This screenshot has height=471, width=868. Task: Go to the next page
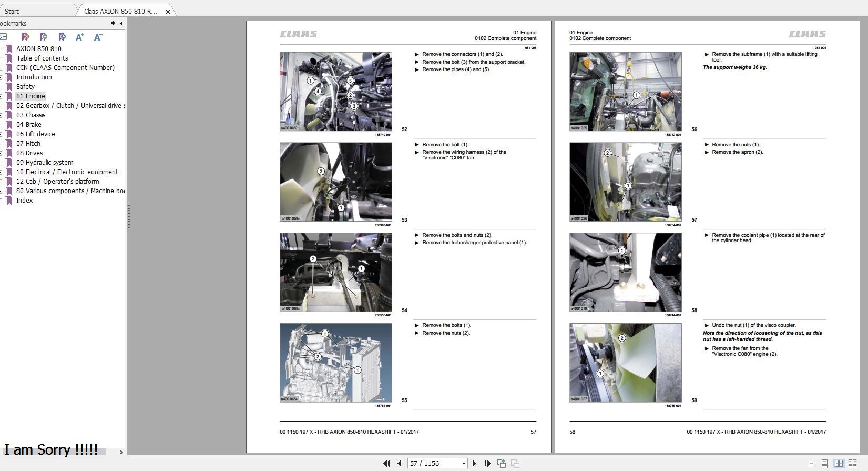[474, 463]
